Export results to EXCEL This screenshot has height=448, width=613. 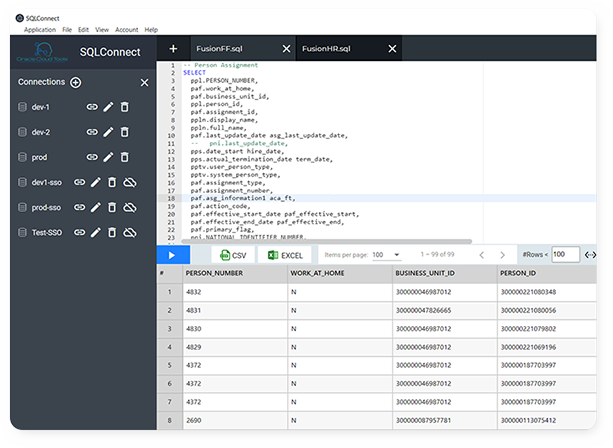tap(285, 255)
